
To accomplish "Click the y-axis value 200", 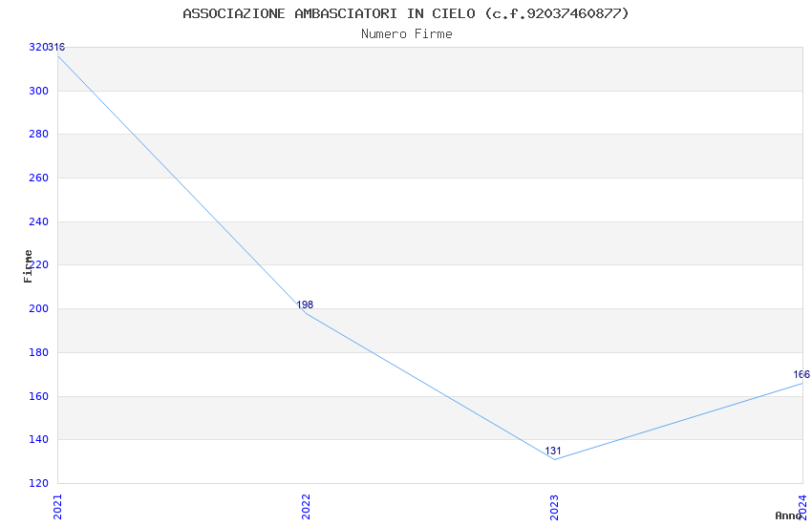I will click(39, 308).
